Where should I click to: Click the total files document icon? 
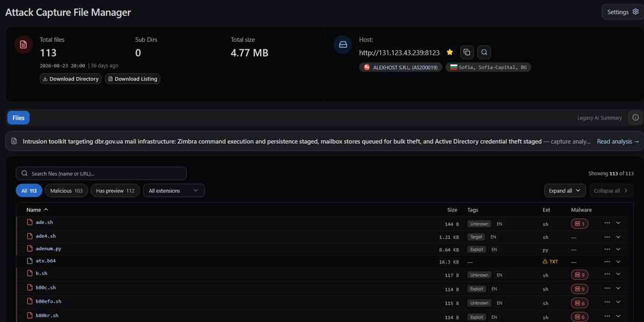click(24, 45)
